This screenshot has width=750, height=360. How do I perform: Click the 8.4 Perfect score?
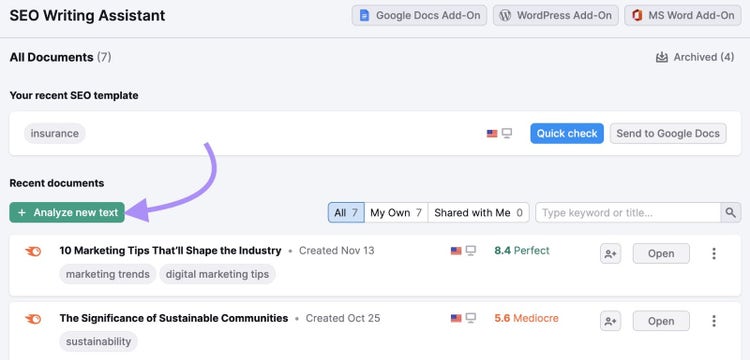tap(522, 251)
